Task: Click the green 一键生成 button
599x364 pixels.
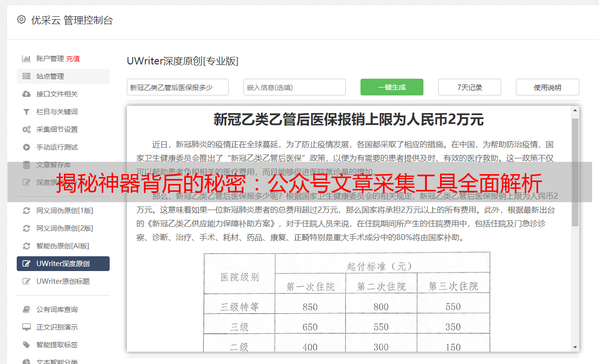Action: pos(392,87)
